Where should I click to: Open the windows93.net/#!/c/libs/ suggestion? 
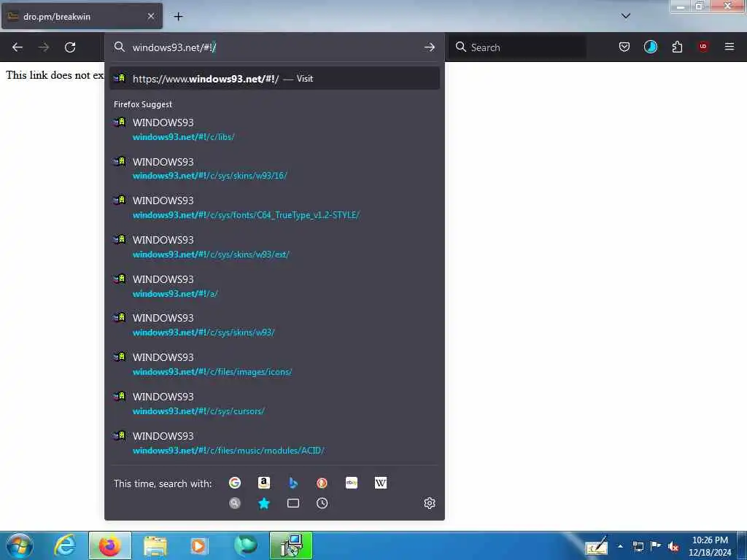tap(274, 130)
